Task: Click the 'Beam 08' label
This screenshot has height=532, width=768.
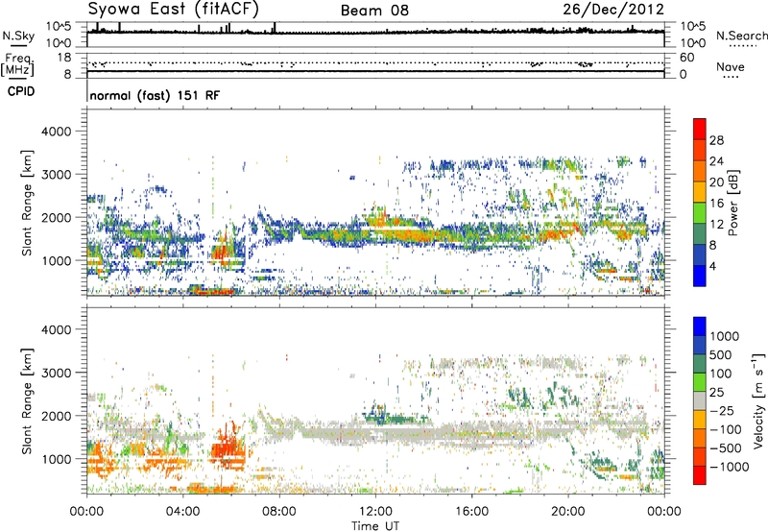Action: click(374, 11)
